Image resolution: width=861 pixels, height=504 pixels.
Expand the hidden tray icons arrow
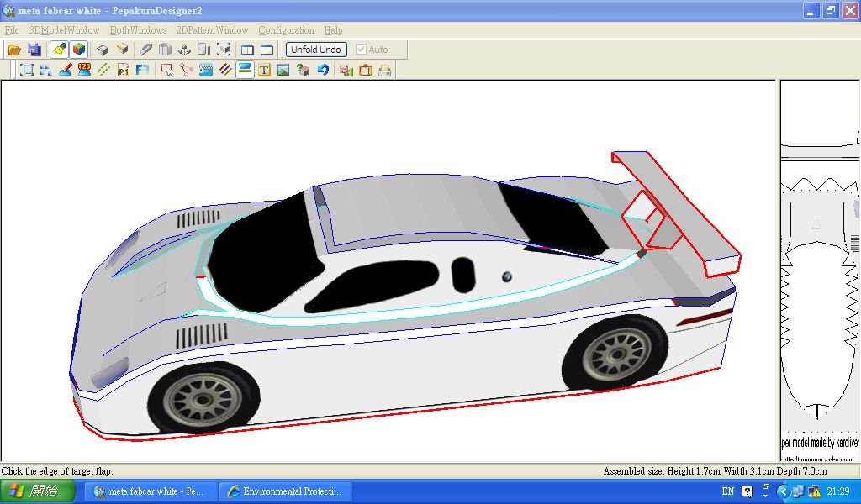[x=783, y=491]
